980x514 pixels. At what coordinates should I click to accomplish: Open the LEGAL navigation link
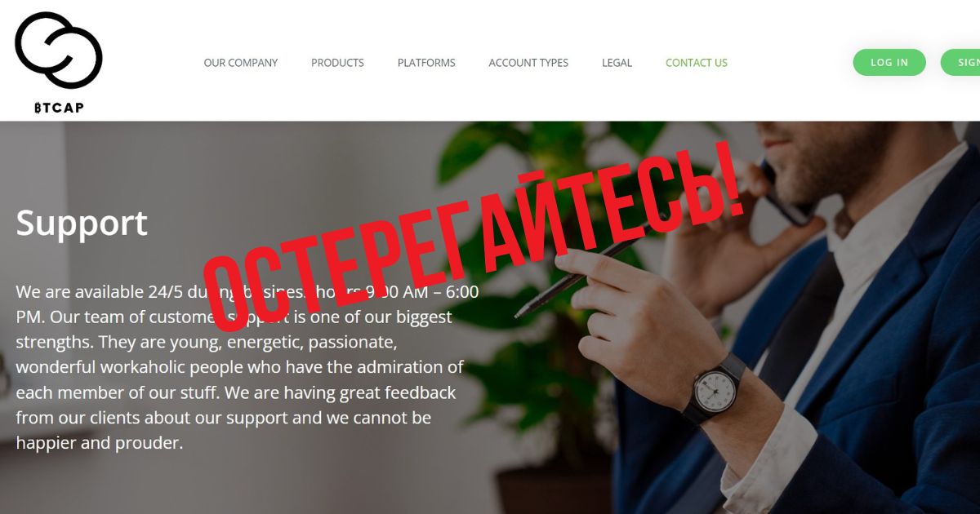(x=617, y=63)
